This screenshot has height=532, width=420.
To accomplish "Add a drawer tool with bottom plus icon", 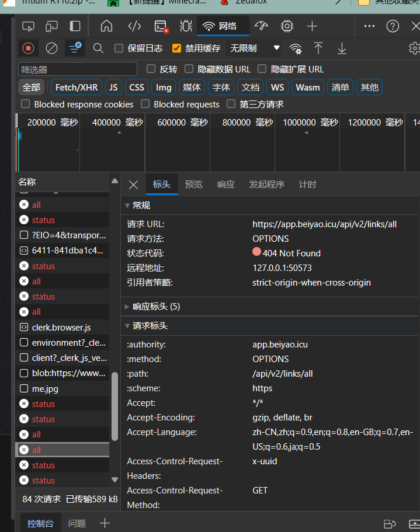I will pyautogui.click(x=105, y=523).
